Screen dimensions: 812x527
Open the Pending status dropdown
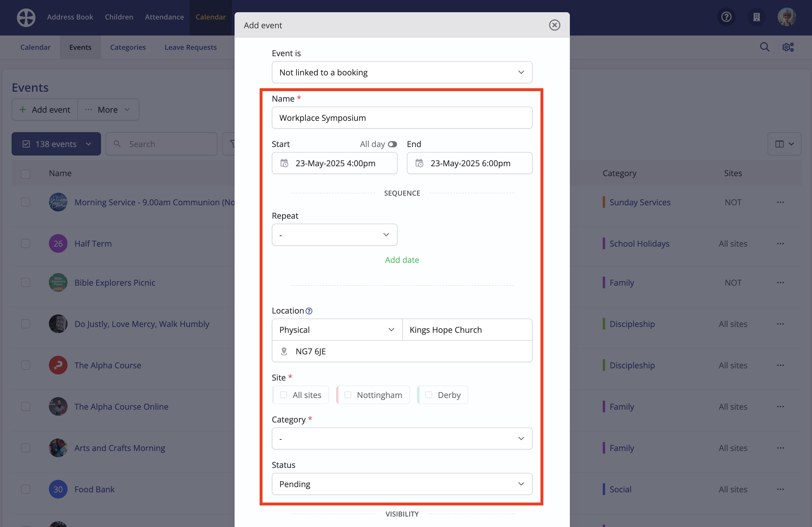[402, 484]
